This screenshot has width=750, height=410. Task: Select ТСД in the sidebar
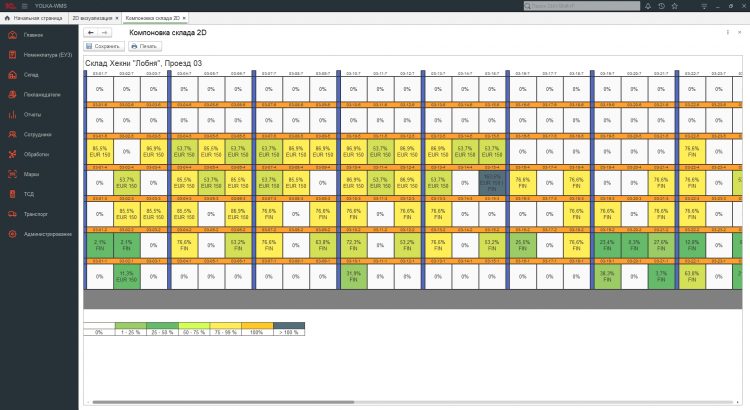29,194
